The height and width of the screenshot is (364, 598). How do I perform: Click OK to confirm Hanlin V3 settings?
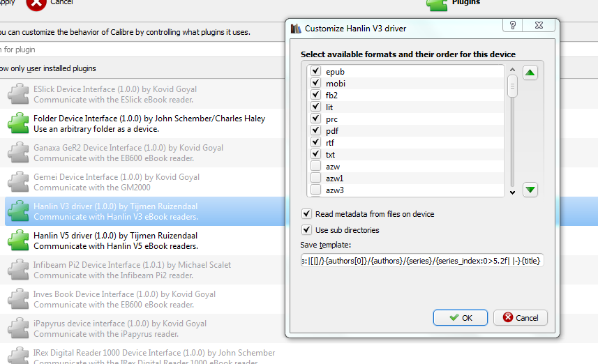(x=461, y=317)
